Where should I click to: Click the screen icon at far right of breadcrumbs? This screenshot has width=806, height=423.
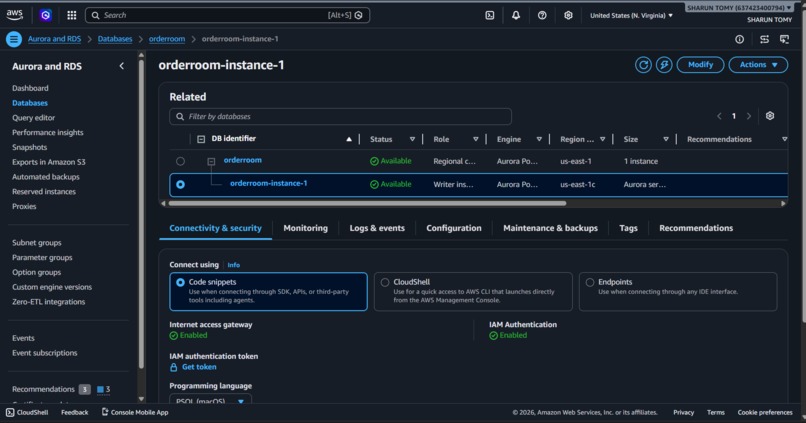[x=784, y=39]
